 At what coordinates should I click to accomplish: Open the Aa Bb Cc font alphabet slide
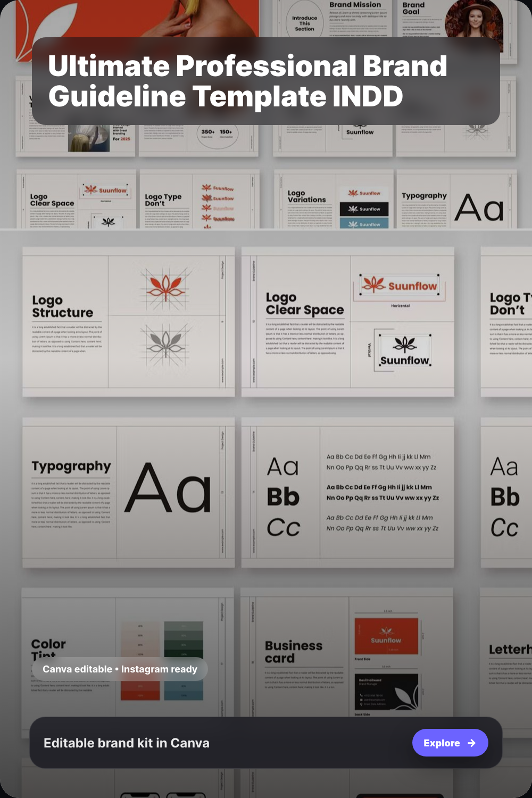(x=347, y=492)
